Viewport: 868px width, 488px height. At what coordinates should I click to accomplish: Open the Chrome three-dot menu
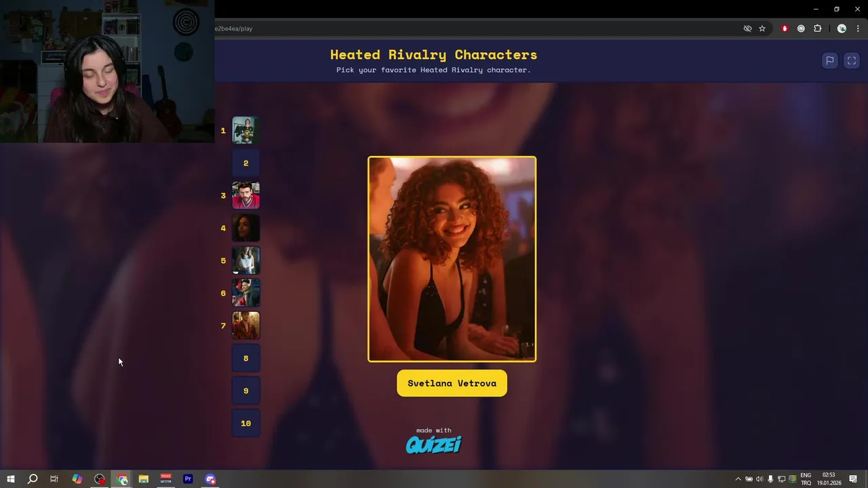[858, 28]
